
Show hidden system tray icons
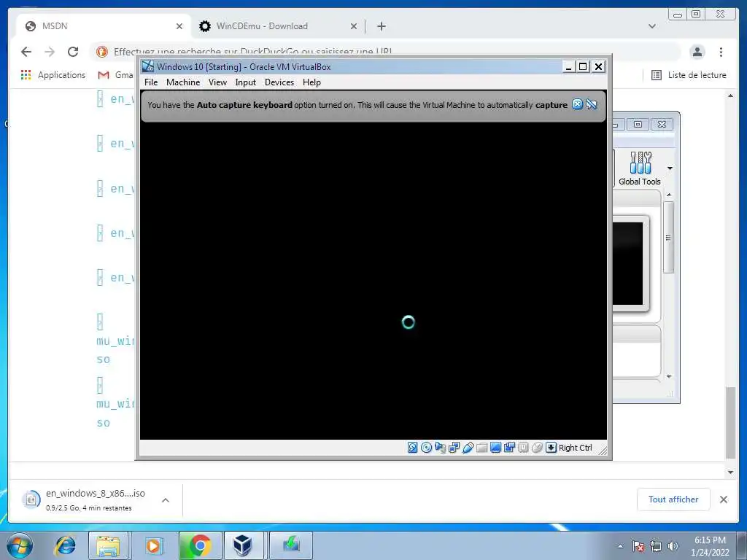click(x=620, y=546)
